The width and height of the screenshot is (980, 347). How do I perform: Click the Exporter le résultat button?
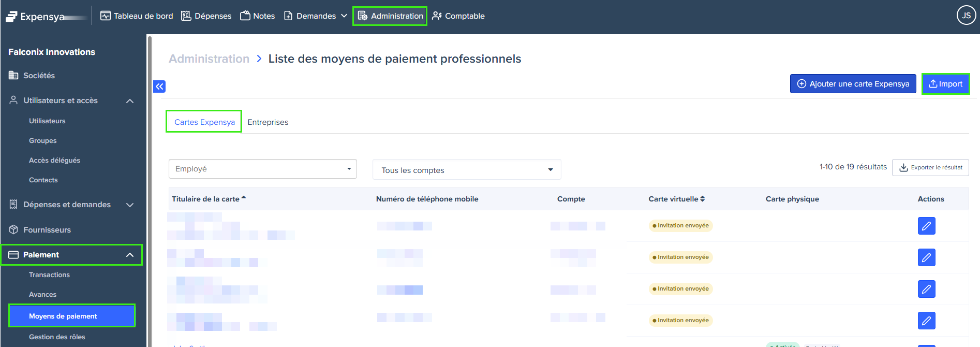click(x=930, y=167)
